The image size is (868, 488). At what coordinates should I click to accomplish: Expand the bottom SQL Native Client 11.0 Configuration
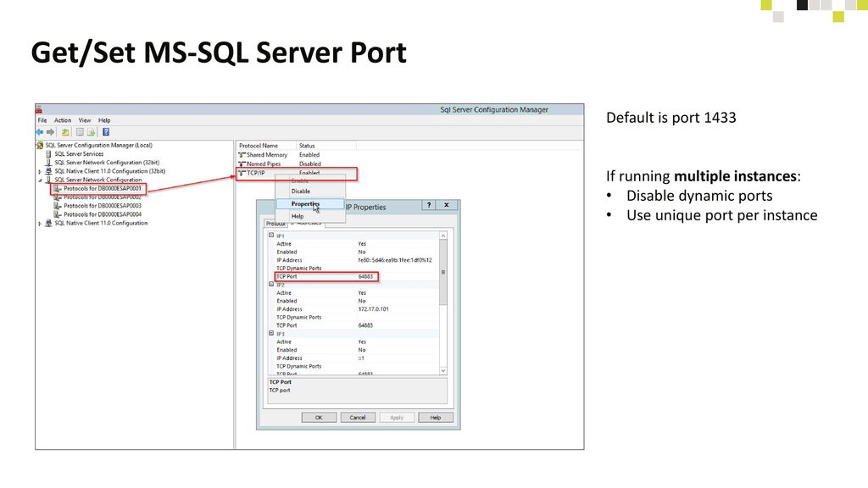[40, 224]
